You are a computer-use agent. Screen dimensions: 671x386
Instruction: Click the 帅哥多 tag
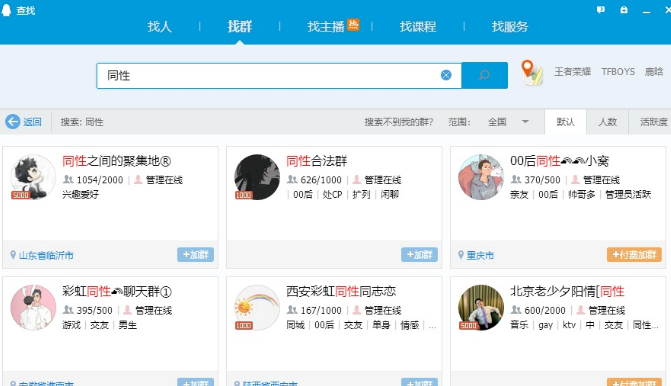point(582,194)
